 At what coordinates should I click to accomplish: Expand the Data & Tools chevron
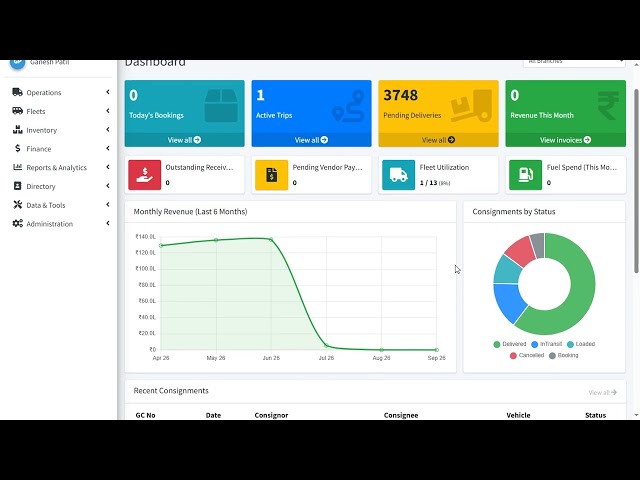[x=108, y=204]
